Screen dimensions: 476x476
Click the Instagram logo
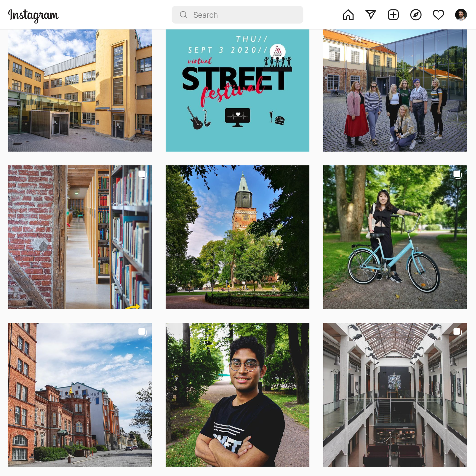point(33,15)
